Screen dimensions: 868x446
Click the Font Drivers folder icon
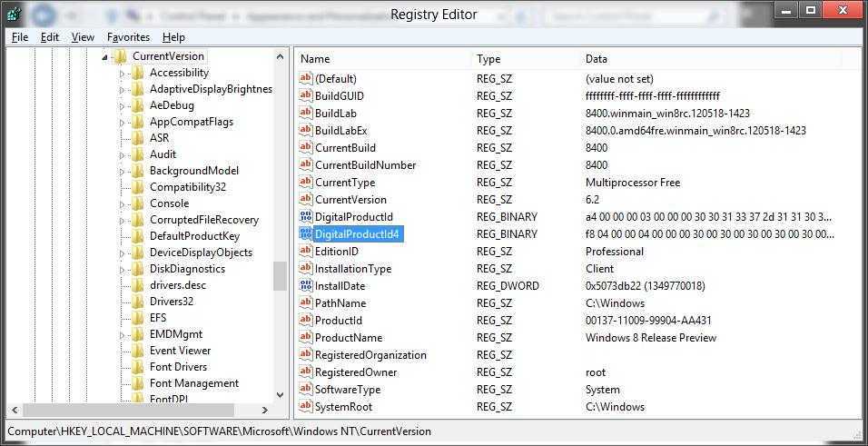click(138, 367)
